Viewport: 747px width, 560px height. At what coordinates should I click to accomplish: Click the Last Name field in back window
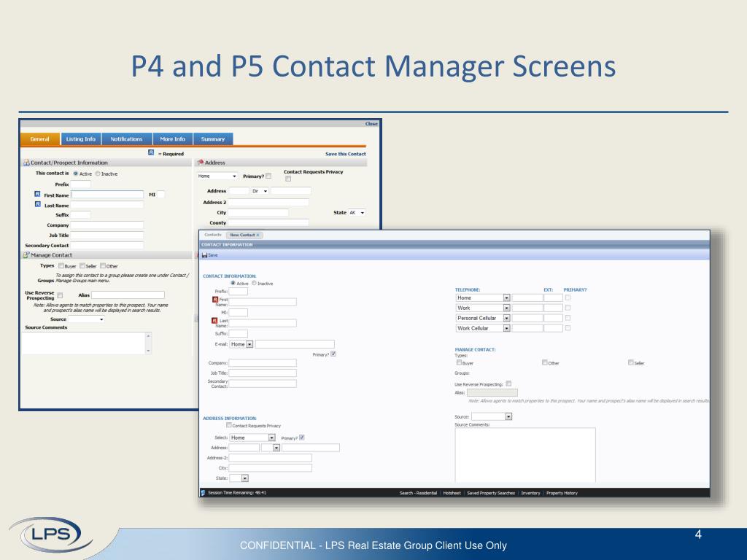[107, 205]
